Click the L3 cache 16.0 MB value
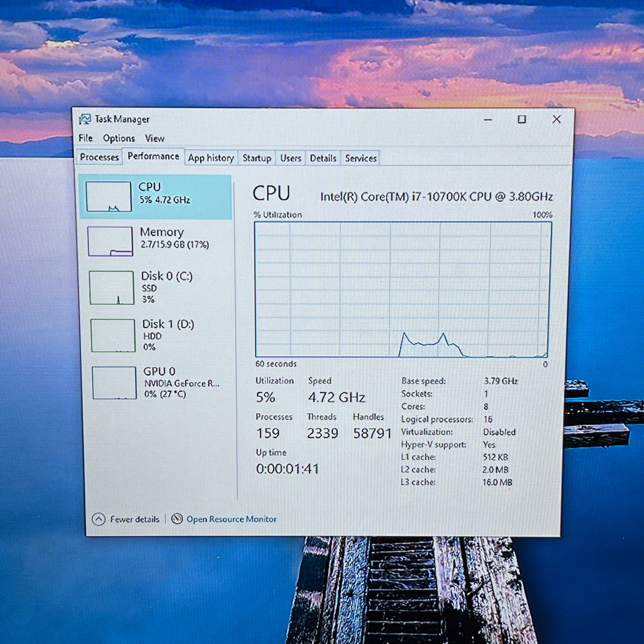644x644 pixels. (x=497, y=482)
